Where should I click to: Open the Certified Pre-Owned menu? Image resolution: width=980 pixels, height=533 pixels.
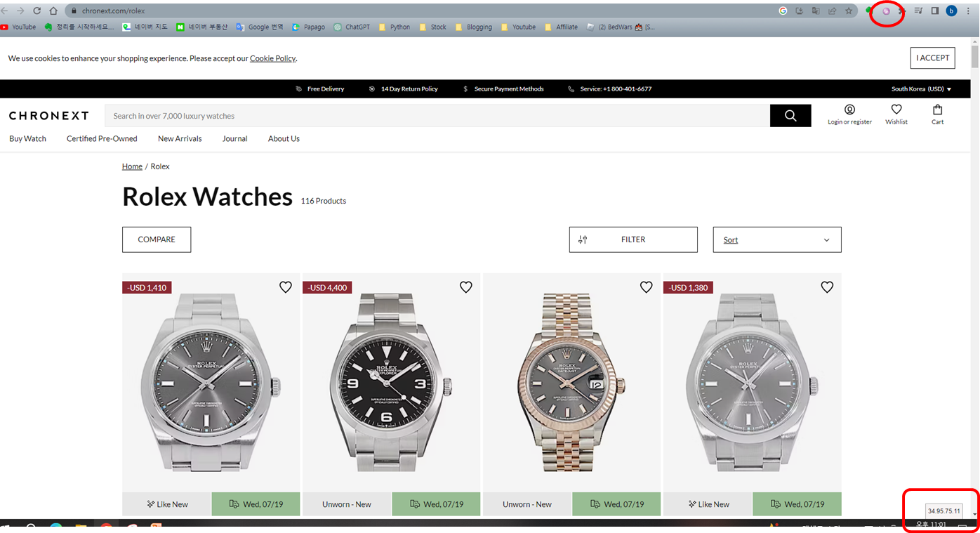tap(102, 139)
